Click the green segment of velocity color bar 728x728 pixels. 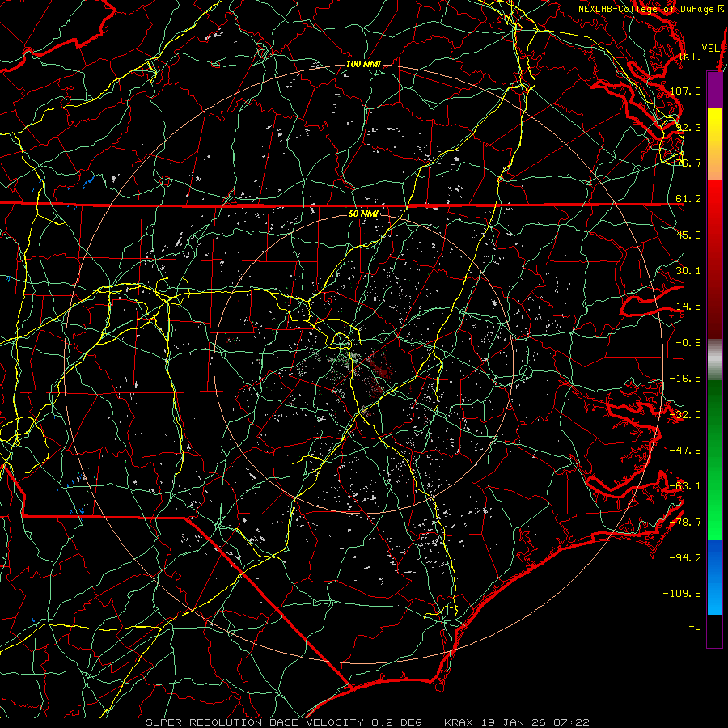pyautogui.click(x=714, y=459)
